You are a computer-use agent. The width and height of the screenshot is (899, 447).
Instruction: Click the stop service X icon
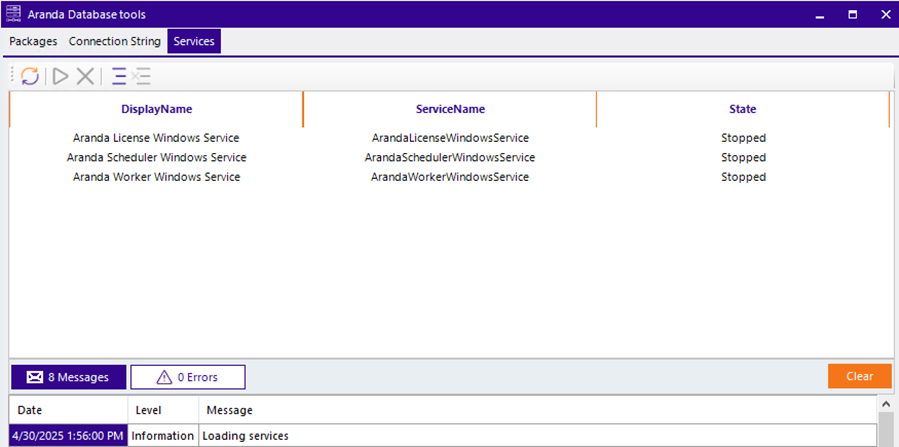click(x=86, y=76)
